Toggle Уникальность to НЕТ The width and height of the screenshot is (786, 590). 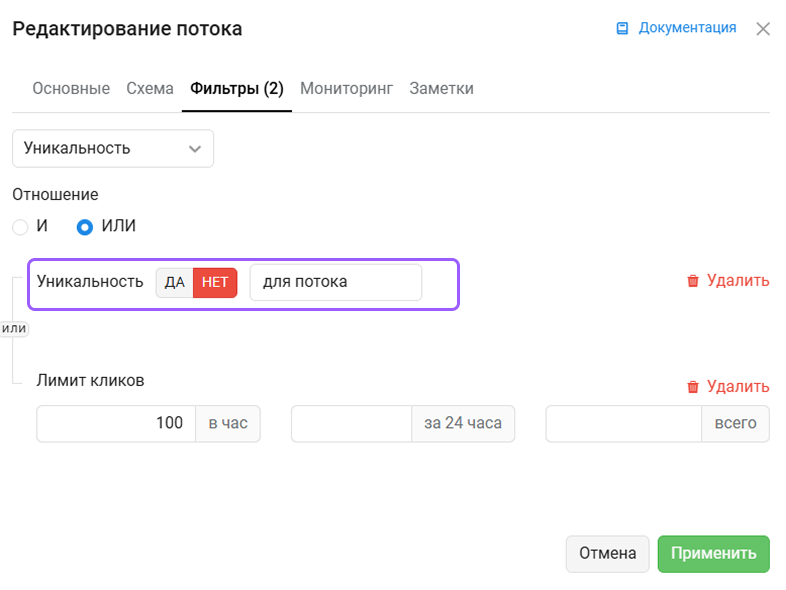coord(215,283)
